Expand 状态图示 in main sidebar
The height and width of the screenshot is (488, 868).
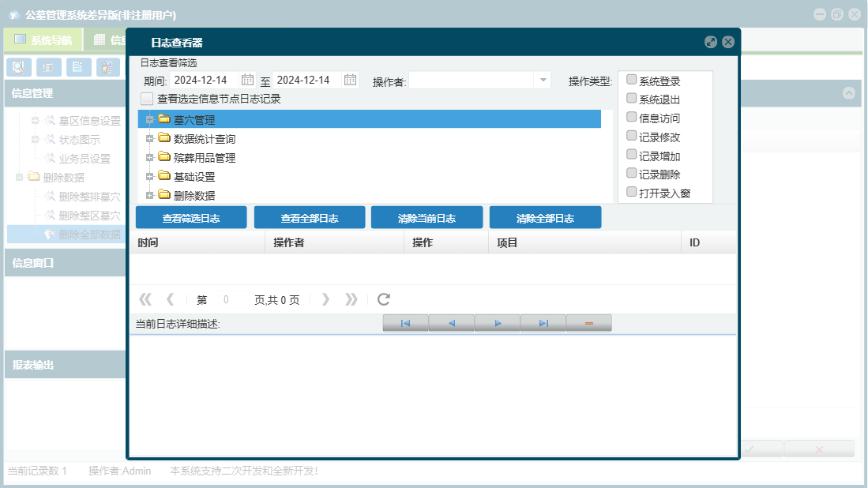[35, 139]
